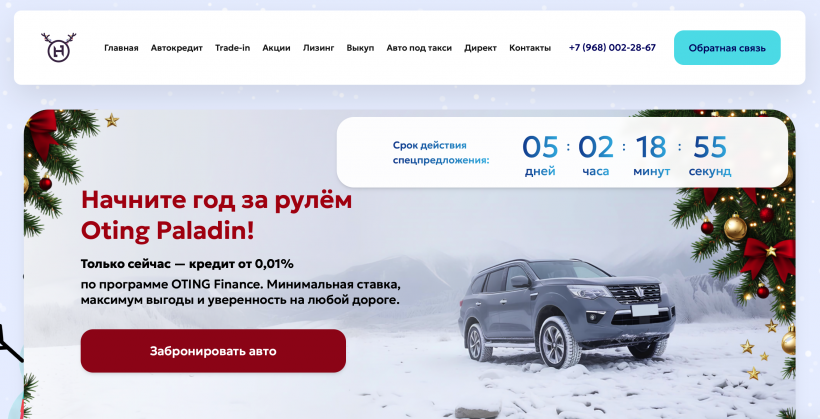Call the +7 (968) 002-28-67 phone link

[612, 48]
